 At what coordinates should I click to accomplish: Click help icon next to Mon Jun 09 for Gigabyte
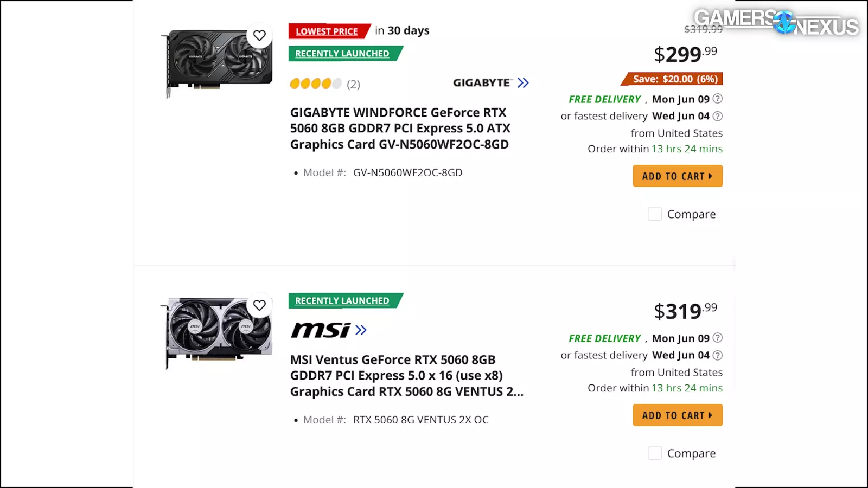point(717,99)
